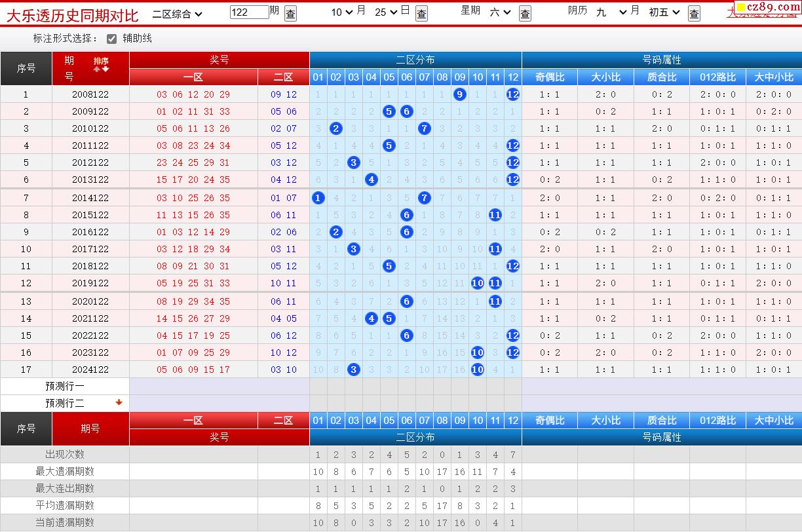Viewport: 802px width, 532px height.
Task: Click blue ball 09 in row 2008122
Action: pos(460,94)
